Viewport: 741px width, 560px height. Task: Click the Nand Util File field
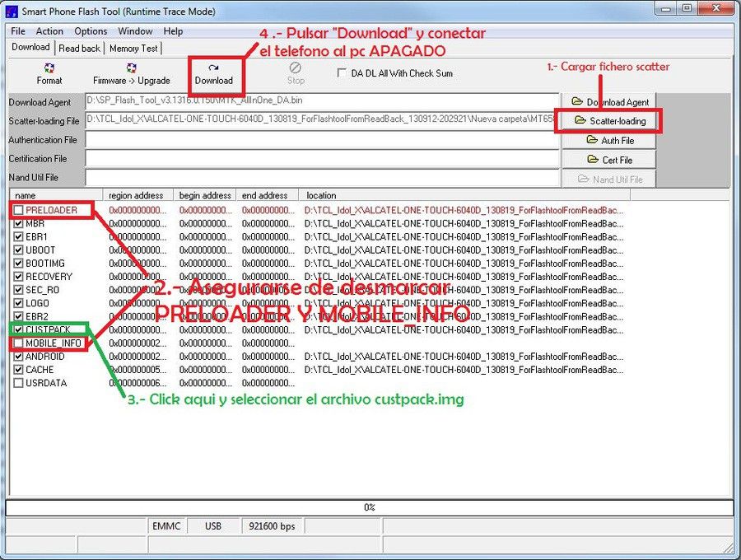pos(322,178)
